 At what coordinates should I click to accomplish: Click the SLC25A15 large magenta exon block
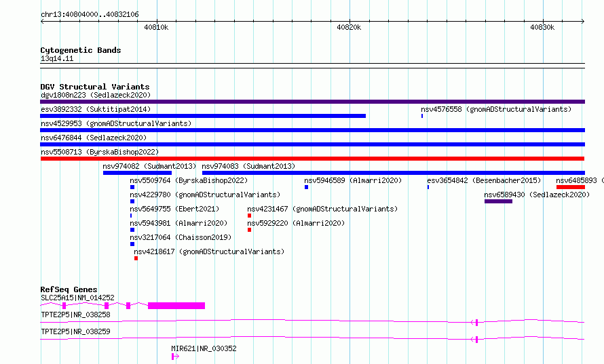pos(176,306)
